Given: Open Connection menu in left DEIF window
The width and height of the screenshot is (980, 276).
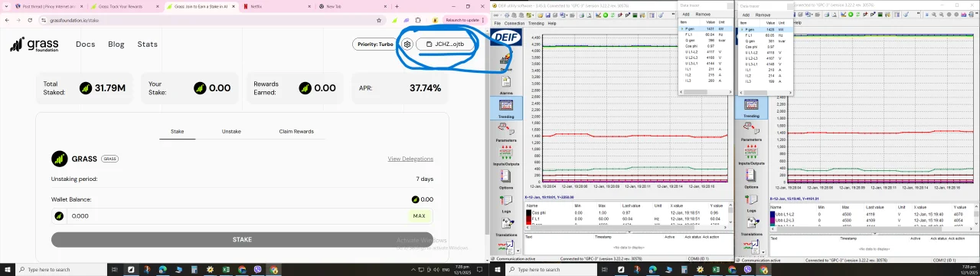Looking at the screenshot, I should 514,23.
